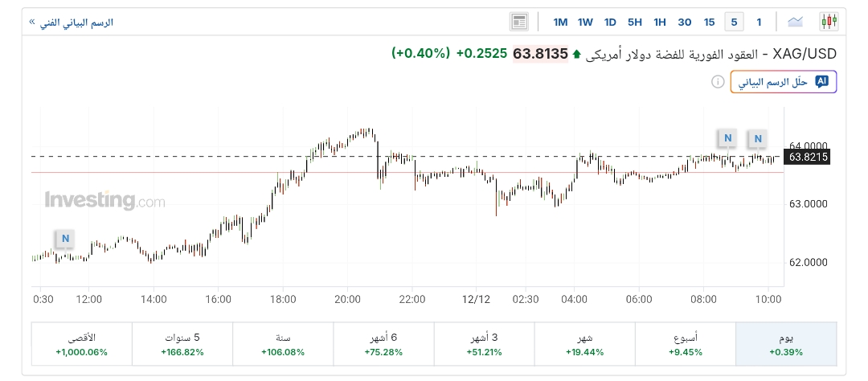Select the الأقصى (max) period tab
This screenshot has width=868, height=381.
pyautogui.click(x=81, y=344)
